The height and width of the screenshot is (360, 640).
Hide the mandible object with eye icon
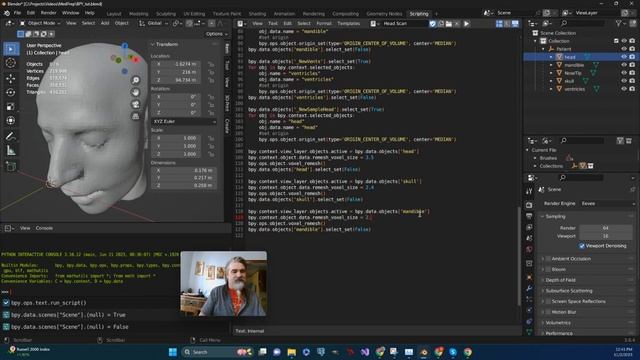coord(624,65)
